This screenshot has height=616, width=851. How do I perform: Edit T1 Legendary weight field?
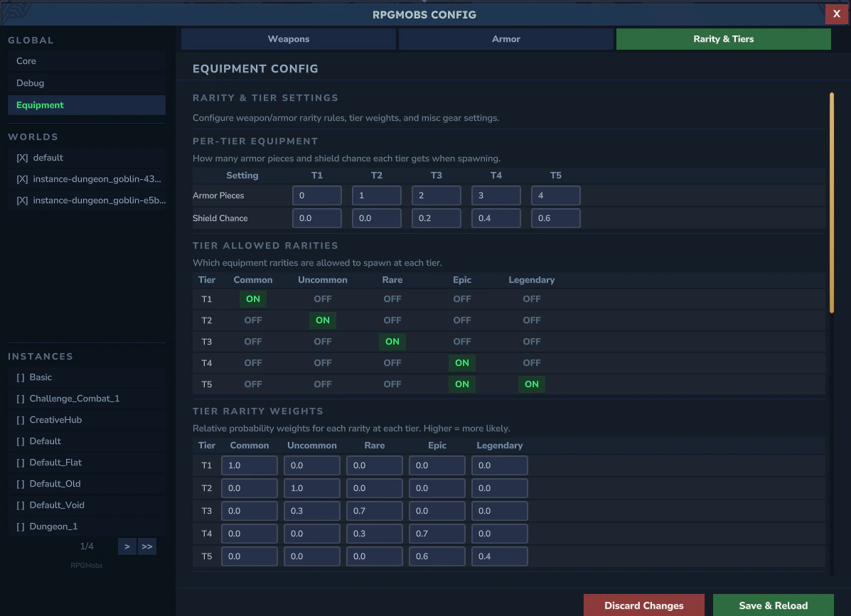click(499, 465)
